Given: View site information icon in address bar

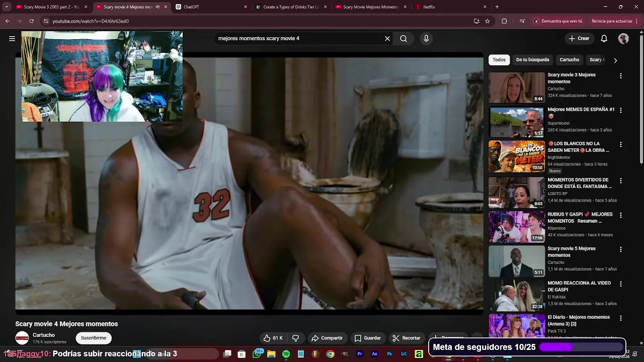Looking at the screenshot, I should pos(46,21).
